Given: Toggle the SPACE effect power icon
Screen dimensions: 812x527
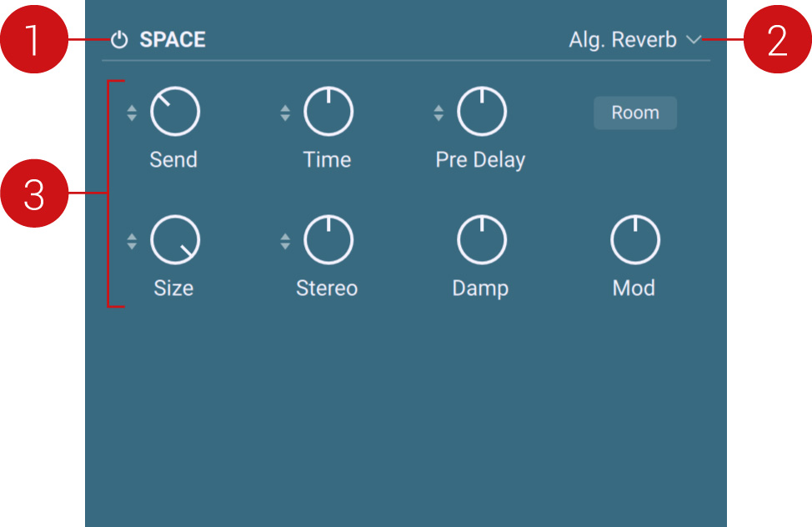Looking at the screenshot, I should click(119, 40).
